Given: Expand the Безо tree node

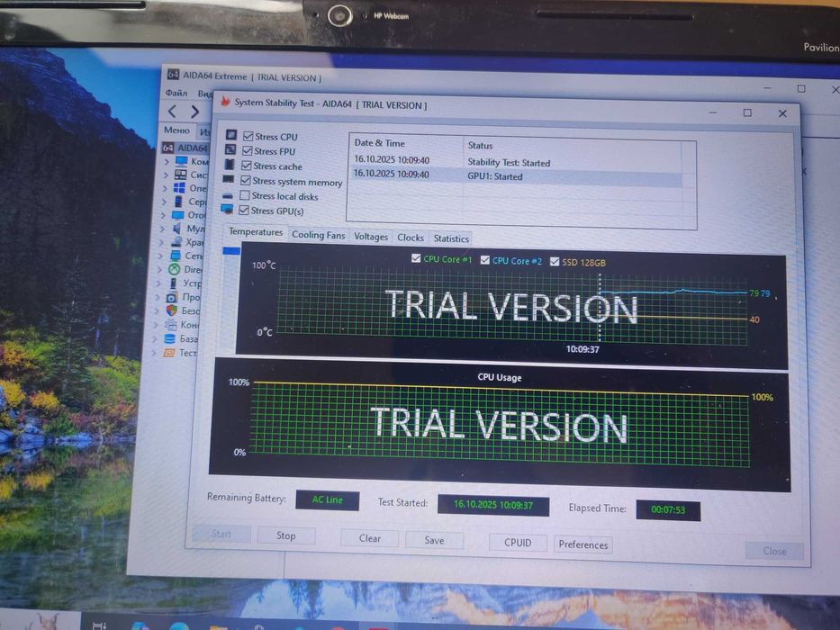Looking at the screenshot, I should [157, 310].
